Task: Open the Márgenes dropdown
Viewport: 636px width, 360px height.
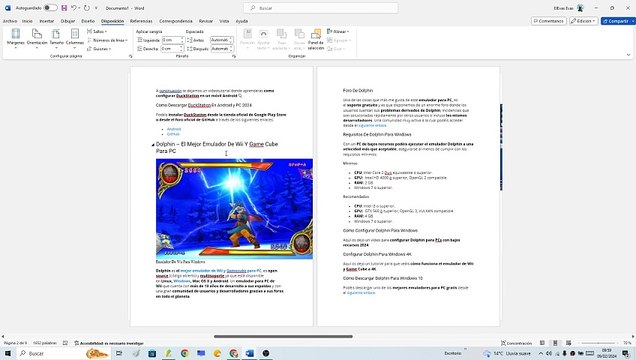Action: tap(15, 39)
